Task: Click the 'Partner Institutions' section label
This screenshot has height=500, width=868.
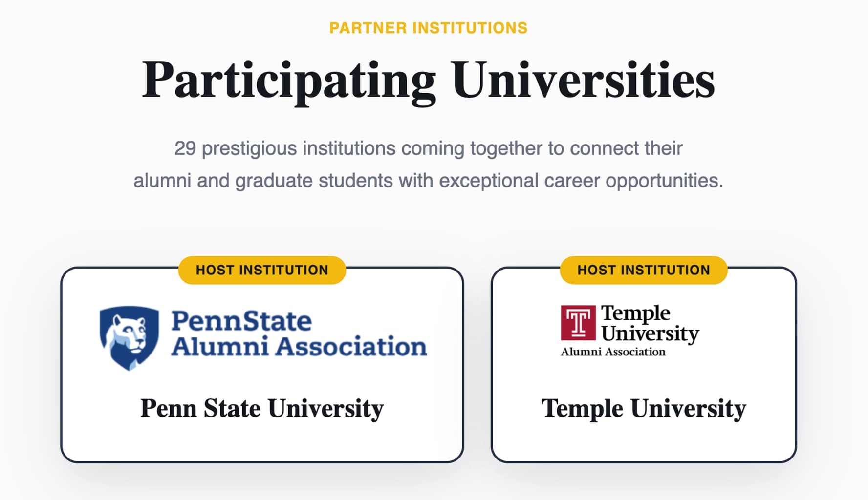Action: click(x=428, y=28)
